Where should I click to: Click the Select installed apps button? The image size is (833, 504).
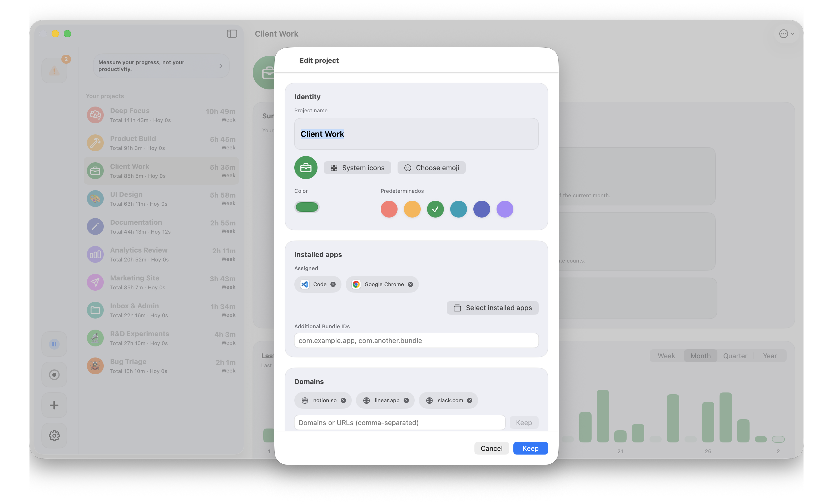coord(492,308)
